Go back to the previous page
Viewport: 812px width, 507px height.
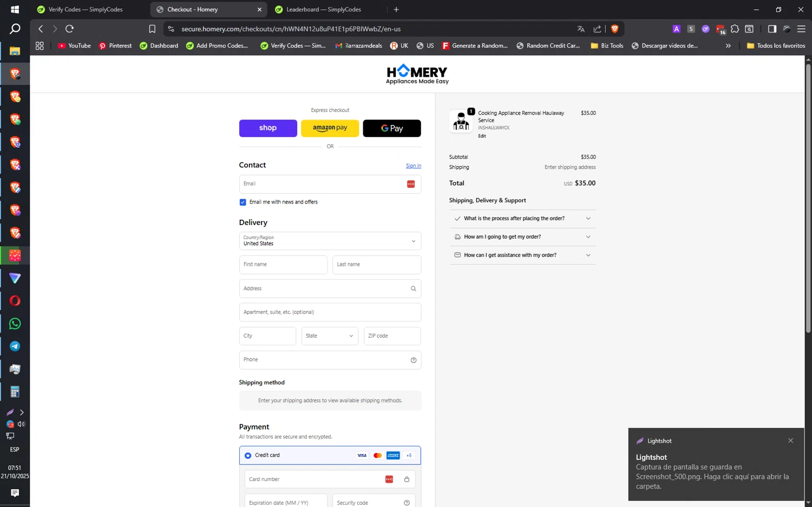pos(41,29)
